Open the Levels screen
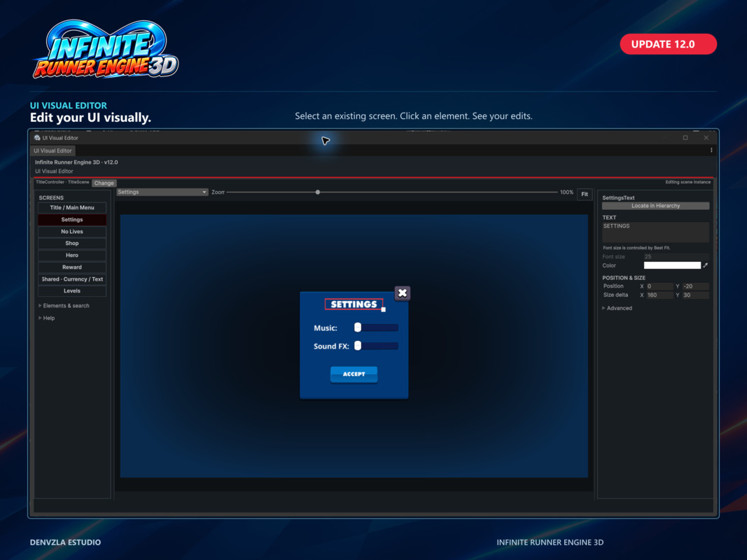The height and width of the screenshot is (560, 747). 72,291
